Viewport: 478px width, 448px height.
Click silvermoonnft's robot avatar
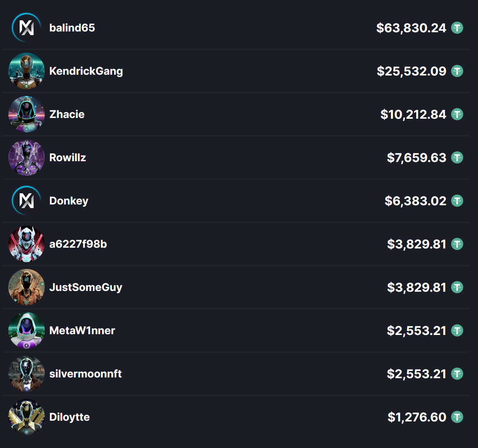point(27,374)
